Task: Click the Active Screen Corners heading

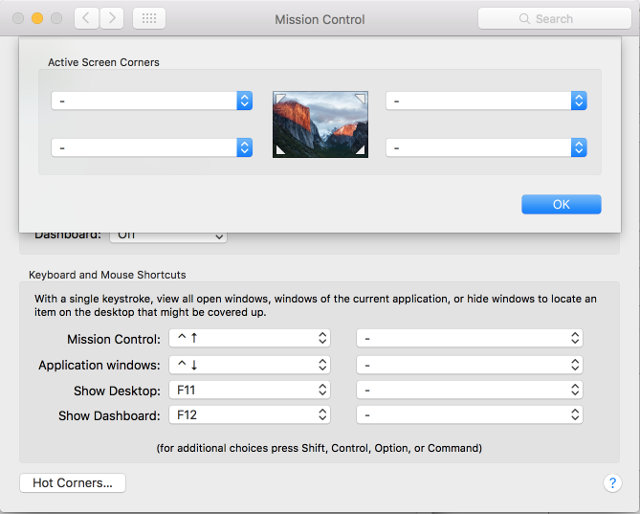Action: [104, 62]
